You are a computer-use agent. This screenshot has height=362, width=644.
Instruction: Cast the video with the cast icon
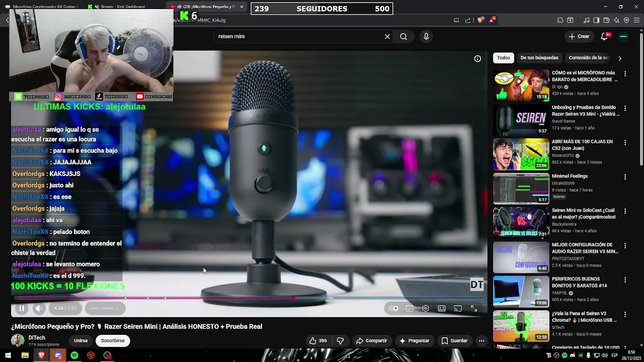(458, 308)
